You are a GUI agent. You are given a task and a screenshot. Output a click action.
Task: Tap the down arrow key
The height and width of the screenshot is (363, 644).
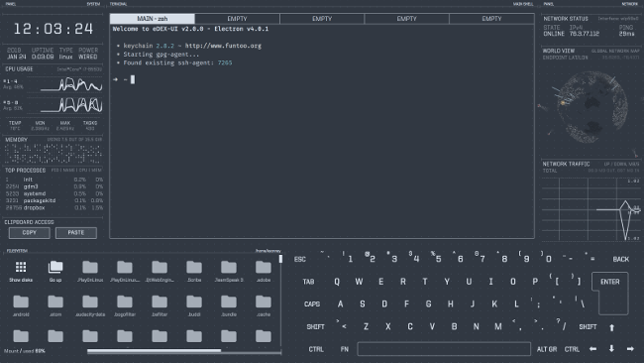[x=611, y=348]
